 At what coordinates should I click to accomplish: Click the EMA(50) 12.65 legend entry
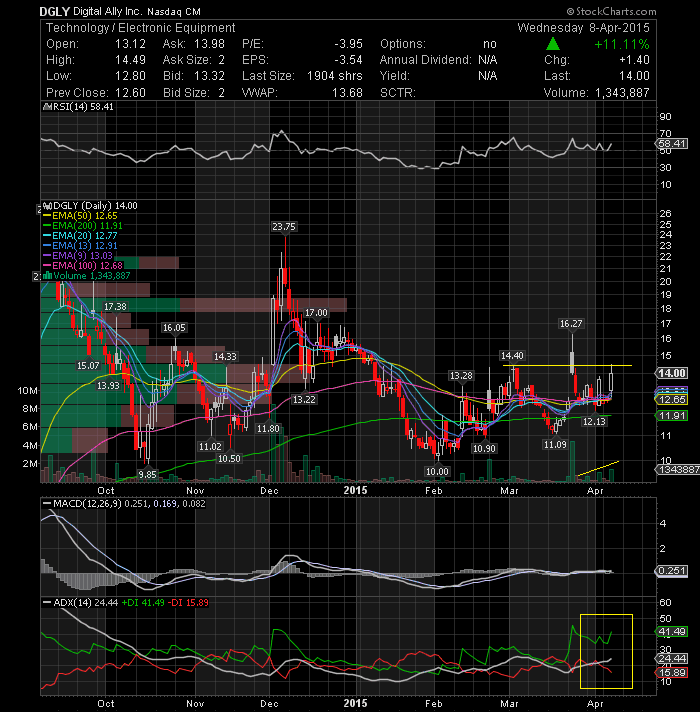80,216
